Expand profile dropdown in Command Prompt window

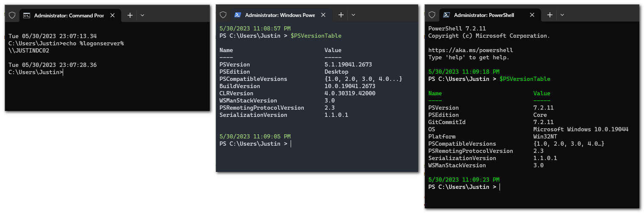[142, 15]
